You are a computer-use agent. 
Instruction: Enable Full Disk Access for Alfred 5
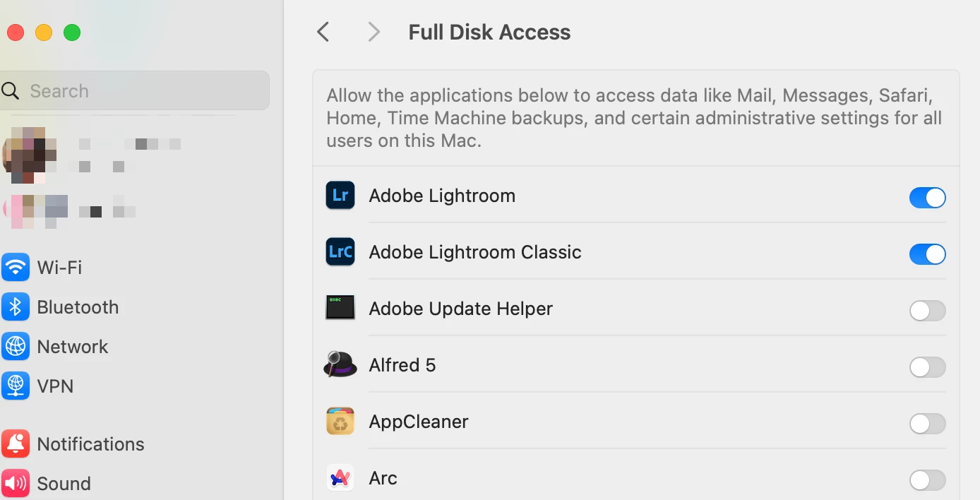pyautogui.click(x=927, y=367)
